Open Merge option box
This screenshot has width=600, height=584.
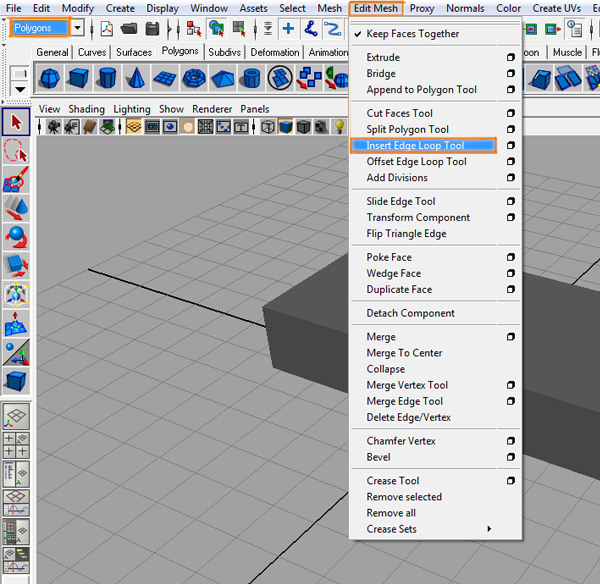click(510, 337)
